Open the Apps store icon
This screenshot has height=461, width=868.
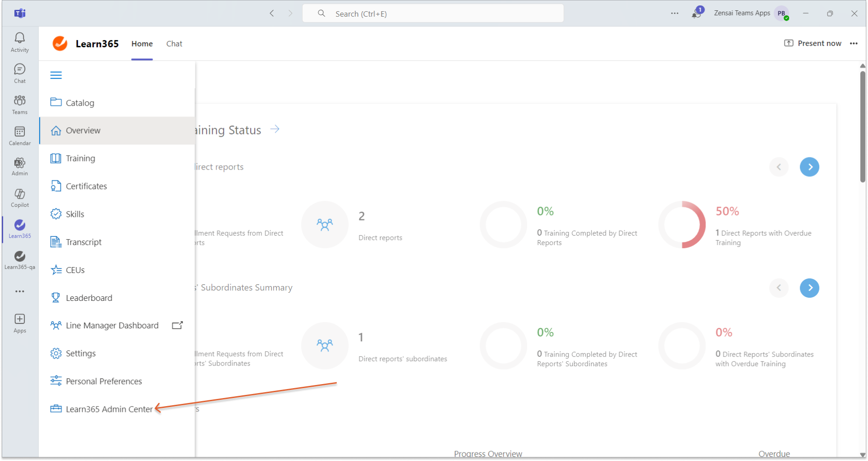point(20,323)
